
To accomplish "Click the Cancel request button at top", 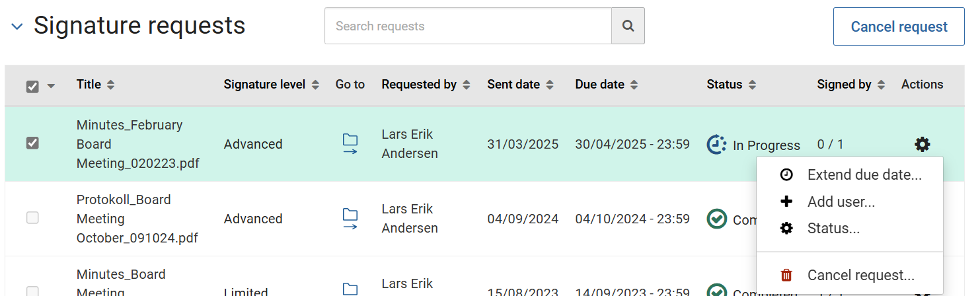I will [x=899, y=26].
